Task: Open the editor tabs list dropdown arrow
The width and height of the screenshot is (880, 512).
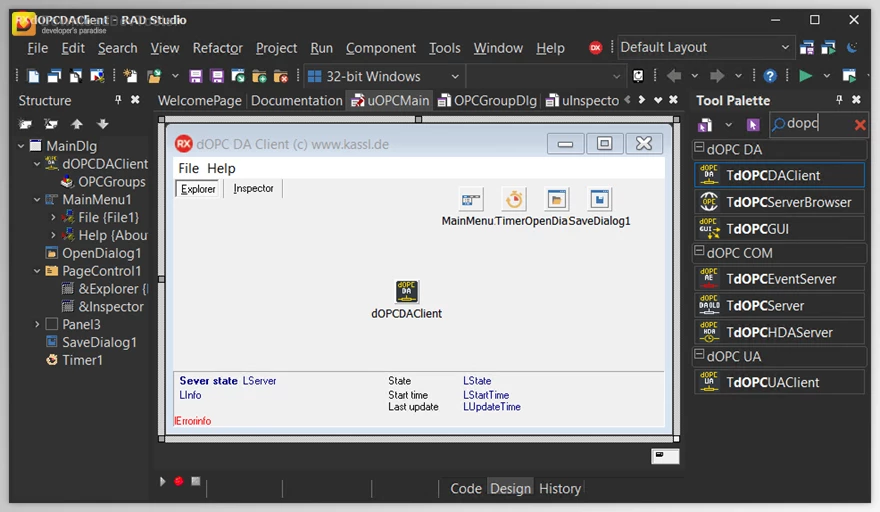Action: click(x=658, y=100)
